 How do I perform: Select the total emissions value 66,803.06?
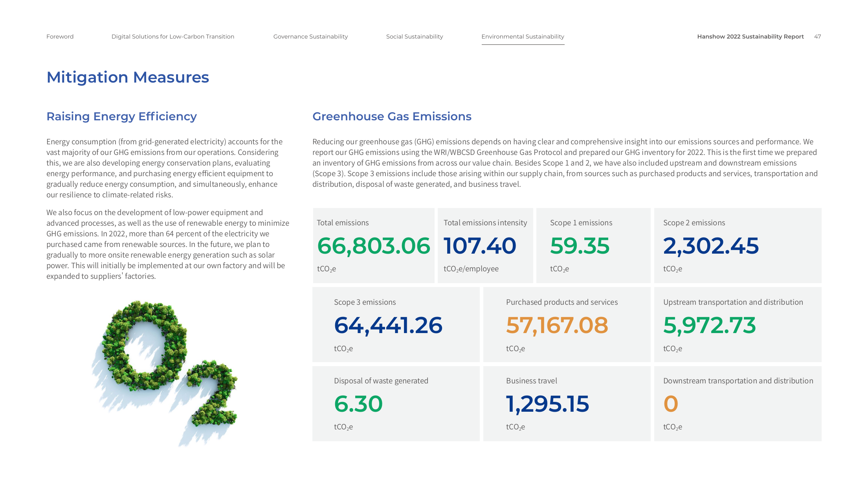pyautogui.click(x=374, y=246)
